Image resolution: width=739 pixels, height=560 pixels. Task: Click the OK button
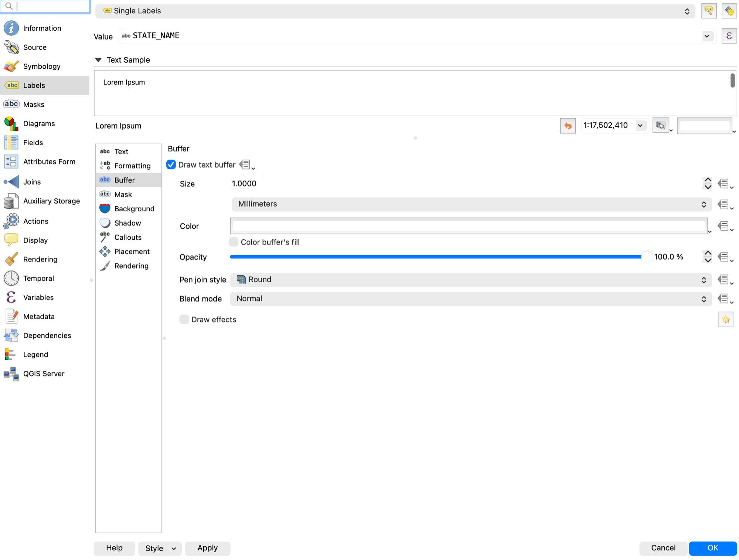(x=713, y=548)
